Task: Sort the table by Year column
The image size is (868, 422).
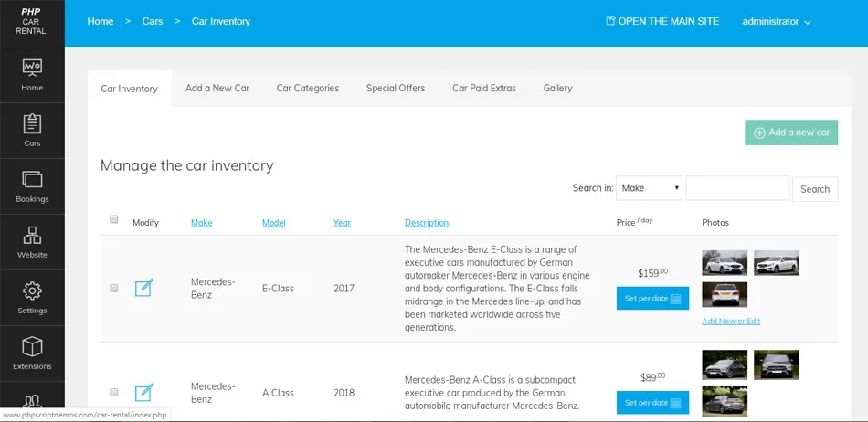Action: [x=342, y=222]
